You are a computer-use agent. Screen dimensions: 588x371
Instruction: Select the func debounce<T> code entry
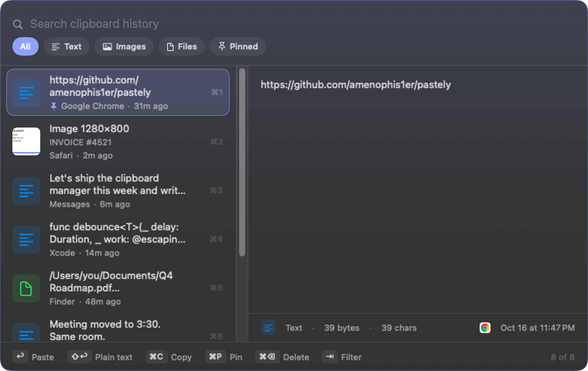click(118, 239)
